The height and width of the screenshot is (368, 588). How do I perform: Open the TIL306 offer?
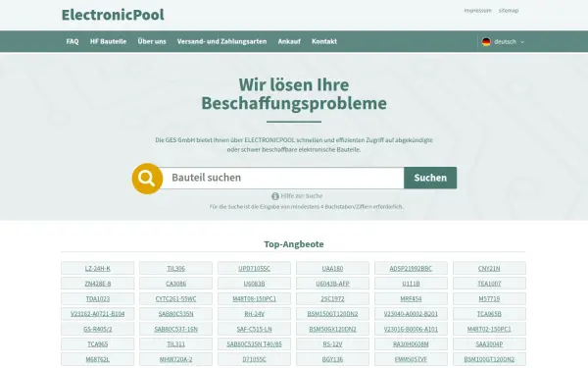click(x=175, y=269)
